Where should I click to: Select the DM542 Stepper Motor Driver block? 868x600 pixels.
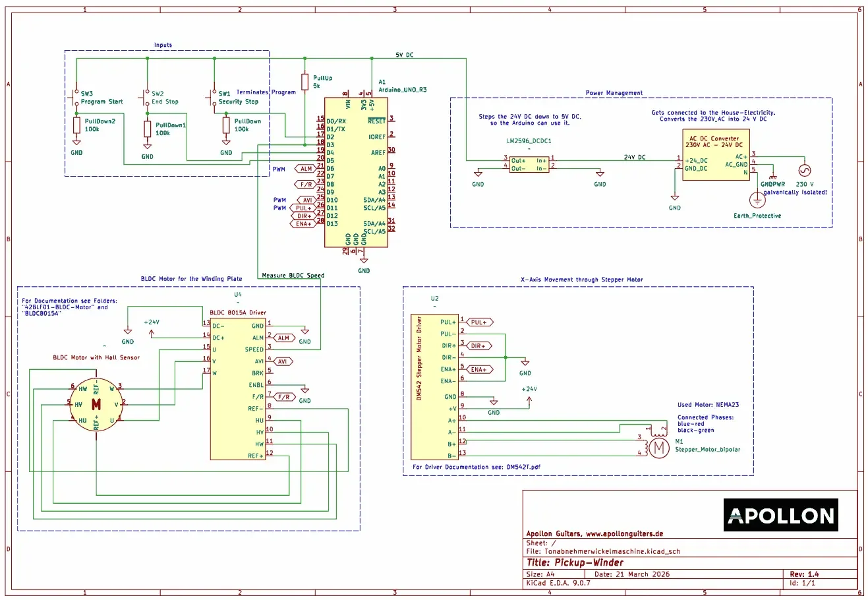(x=434, y=387)
